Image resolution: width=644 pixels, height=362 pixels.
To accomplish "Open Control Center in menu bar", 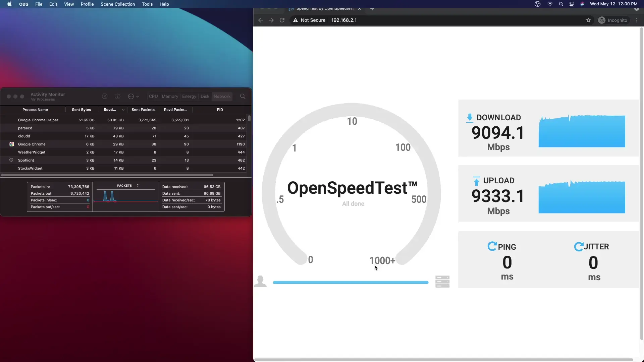I will click(x=572, y=4).
